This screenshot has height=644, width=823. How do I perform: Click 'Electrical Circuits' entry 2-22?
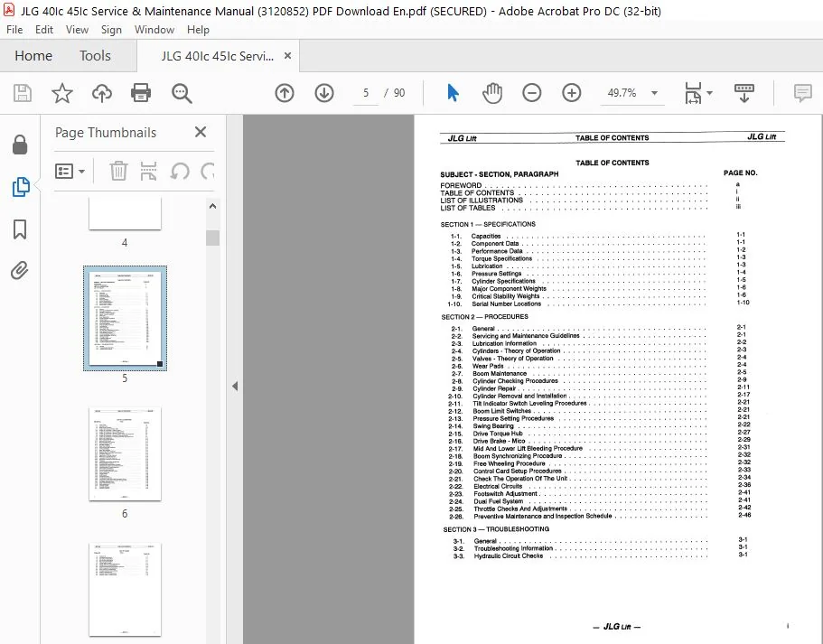pos(498,487)
